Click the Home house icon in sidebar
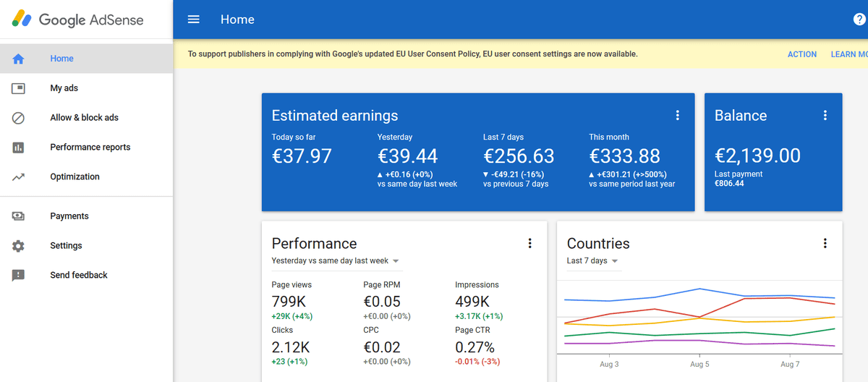The width and height of the screenshot is (868, 382). (x=18, y=59)
